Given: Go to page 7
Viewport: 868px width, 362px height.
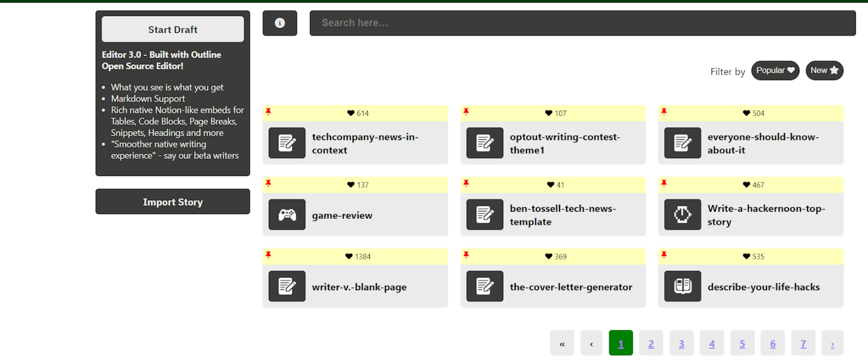Looking at the screenshot, I should (x=803, y=343).
